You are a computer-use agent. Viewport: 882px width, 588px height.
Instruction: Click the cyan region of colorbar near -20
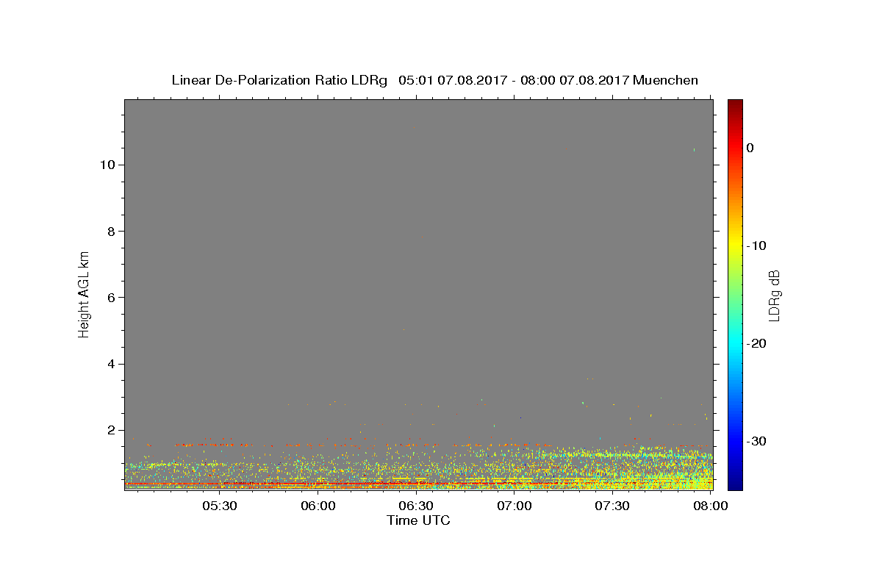coord(735,343)
